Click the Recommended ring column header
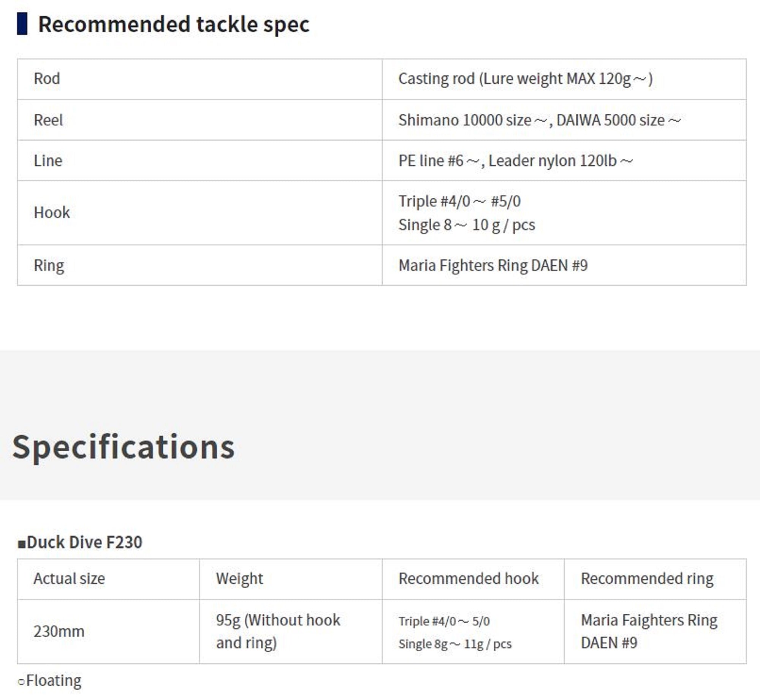Screen dimensions: 760x700 tap(647, 578)
